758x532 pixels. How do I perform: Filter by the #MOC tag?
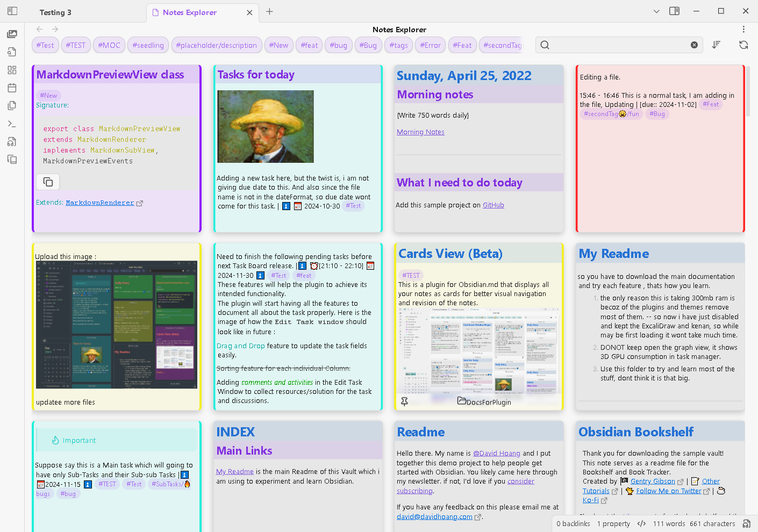(109, 45)
